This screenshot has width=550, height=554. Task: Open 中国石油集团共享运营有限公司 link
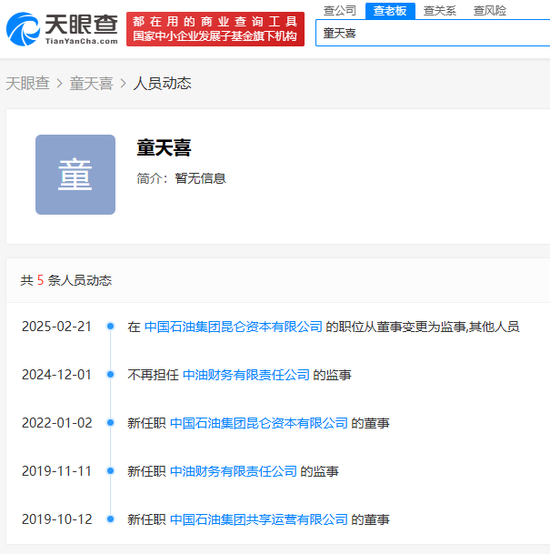coord(259,519)
